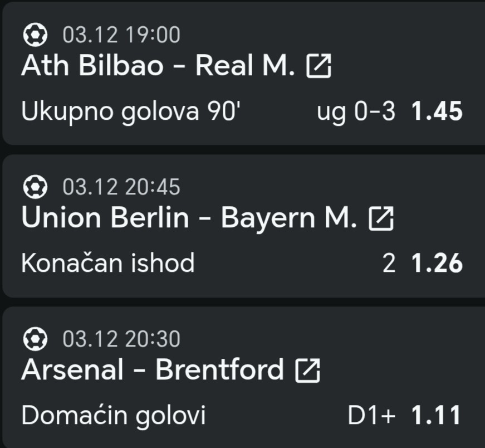The height and width of the screenshot is (448, 485).
Task: Select the '2' final outcome pick
Action: (389, 264)
